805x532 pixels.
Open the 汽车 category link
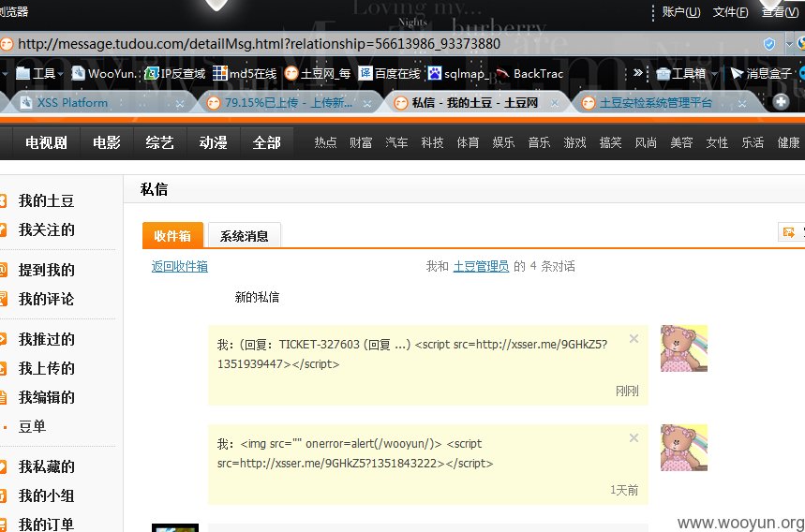396,142
